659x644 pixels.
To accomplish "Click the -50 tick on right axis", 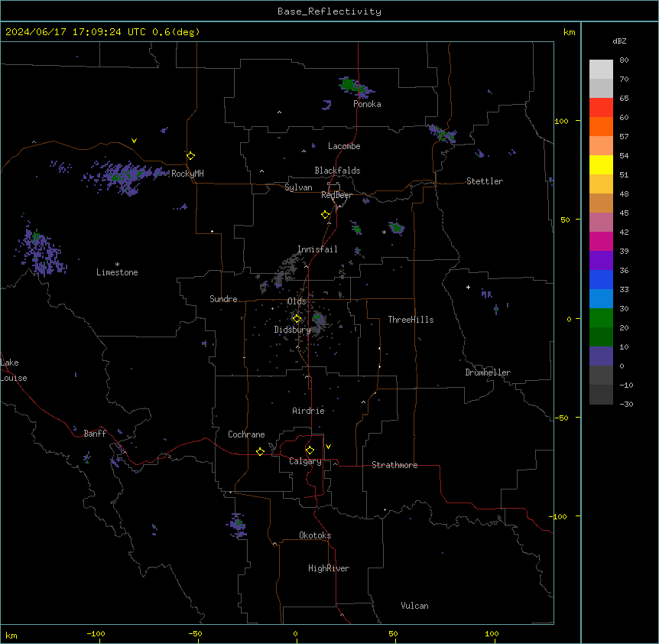I will click(561, 418).
